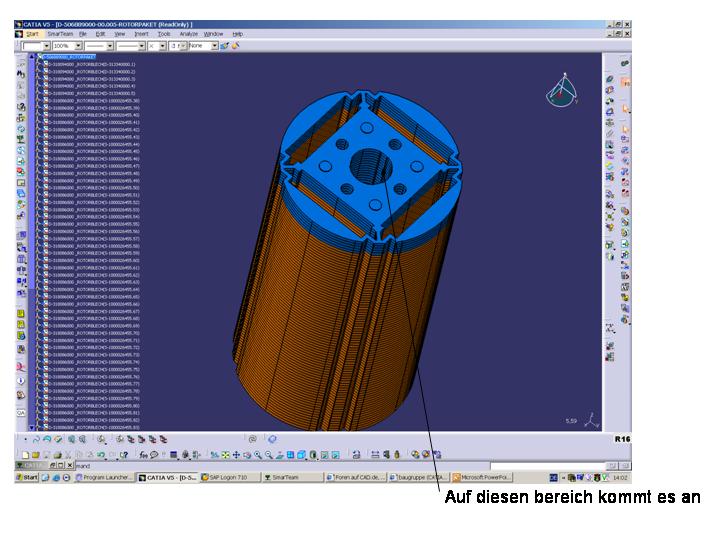This screenshot has width=720, height=540.
Task: Select the Measure Inertia tool
Action: [397, 455]
